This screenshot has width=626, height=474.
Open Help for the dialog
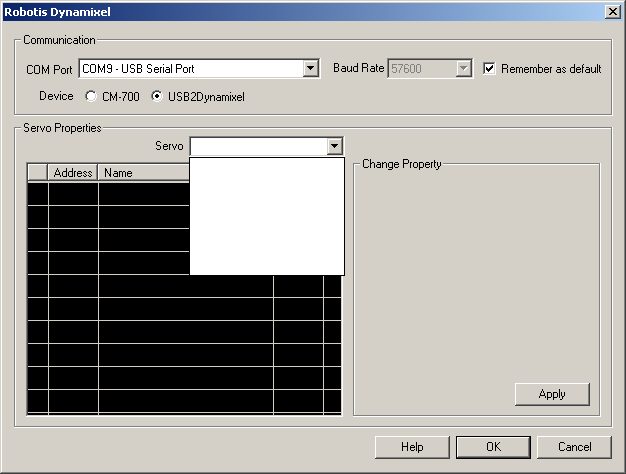tap(412, 447)
